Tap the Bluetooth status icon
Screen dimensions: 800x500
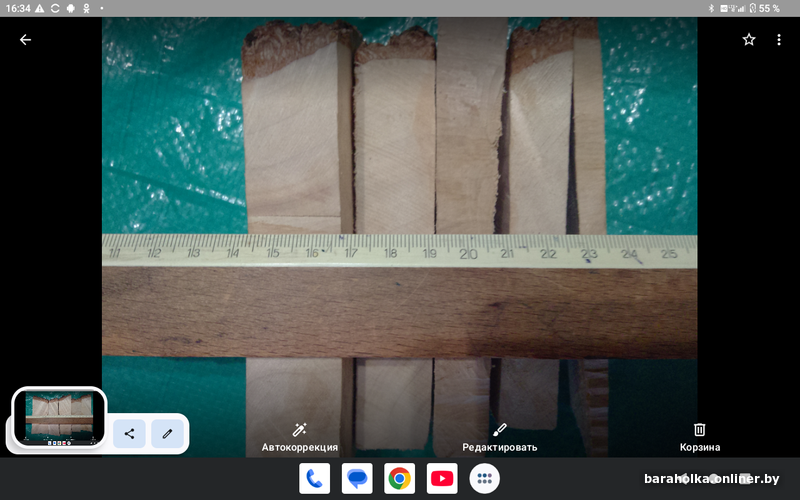(711, 8)
